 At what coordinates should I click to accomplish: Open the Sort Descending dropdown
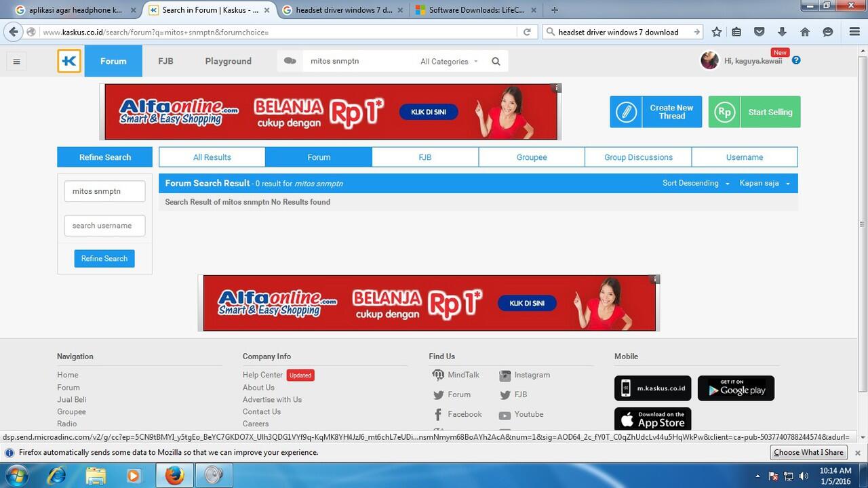click(696, 183)
